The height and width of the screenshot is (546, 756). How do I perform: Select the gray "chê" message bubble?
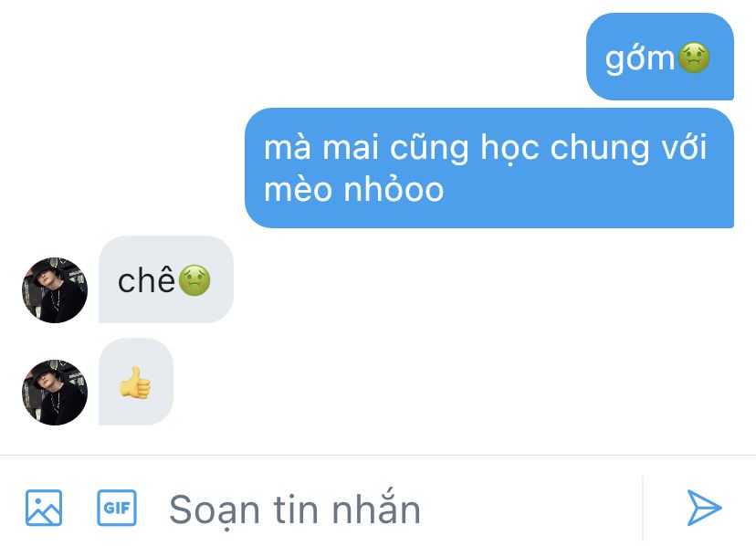(166, 279)
